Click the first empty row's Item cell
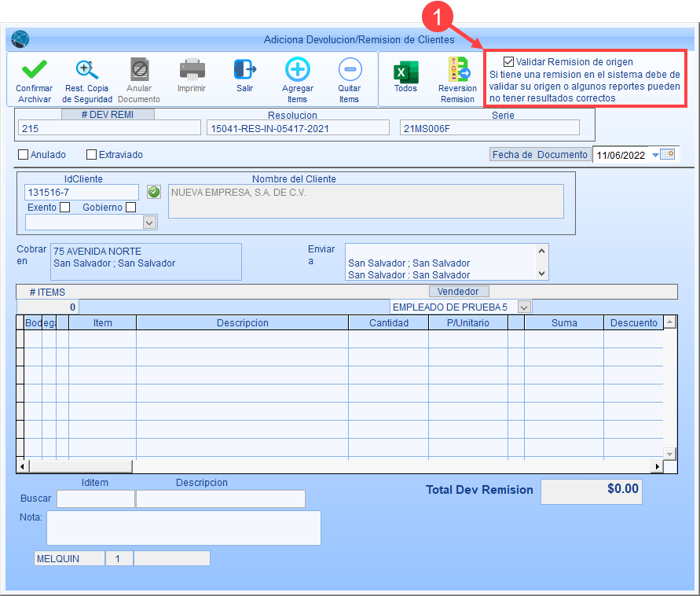 [x=103, y=339]
